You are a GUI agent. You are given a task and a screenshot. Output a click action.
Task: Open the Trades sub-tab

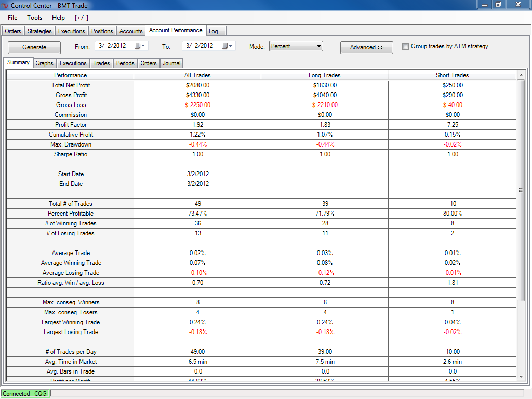coord(101,63)
